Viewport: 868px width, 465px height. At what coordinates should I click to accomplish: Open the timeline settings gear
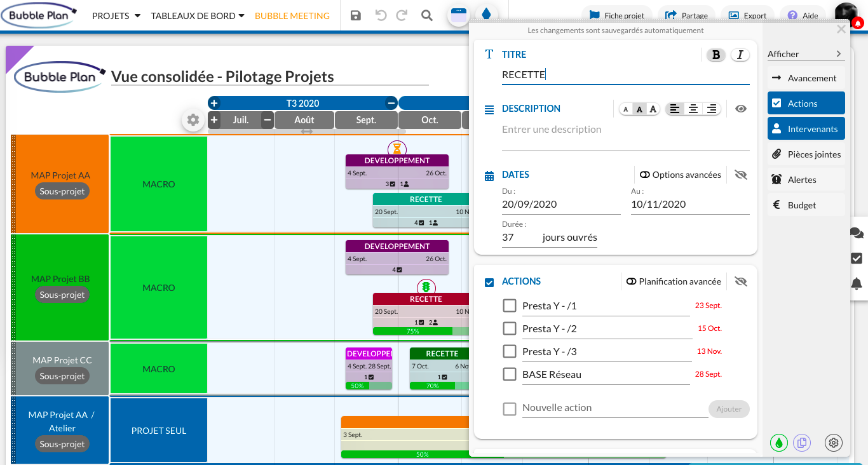click(x=193, y=119)
